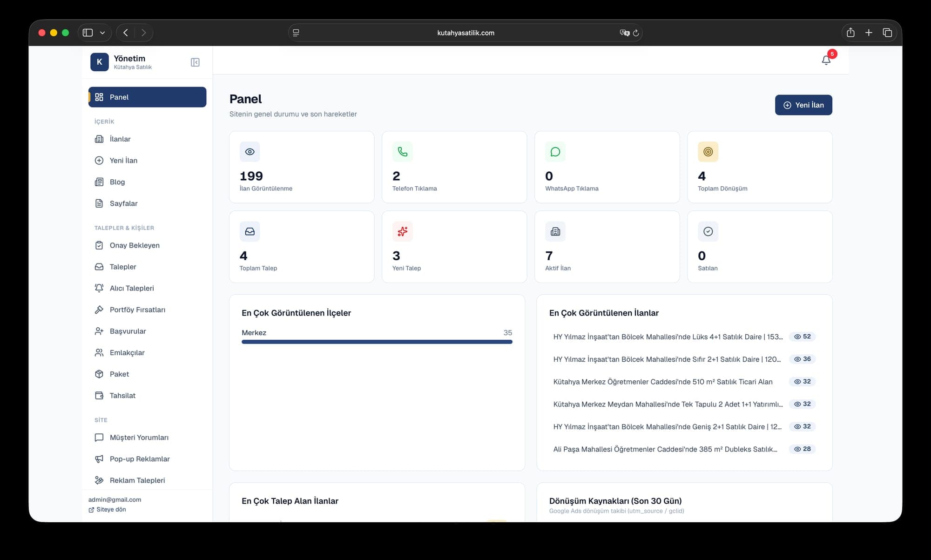This screenshot has width=931, height=560.
Task: Open Tahsilat in the sidebar
Action: point(147,395)
